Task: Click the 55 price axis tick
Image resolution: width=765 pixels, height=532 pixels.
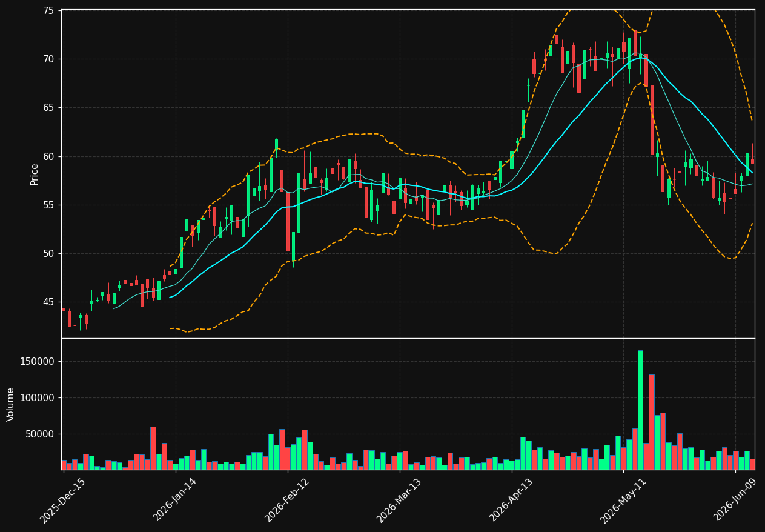Action: [48, 205]
